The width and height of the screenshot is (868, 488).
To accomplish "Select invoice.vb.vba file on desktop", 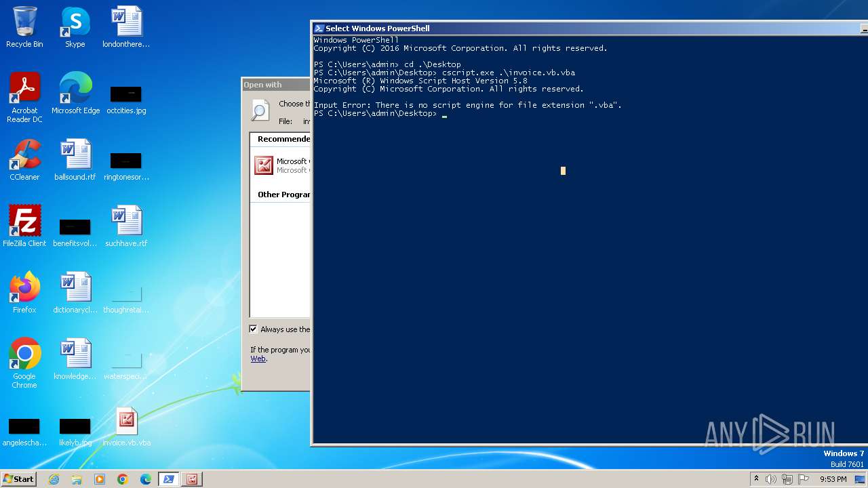I will click(126, 427).
